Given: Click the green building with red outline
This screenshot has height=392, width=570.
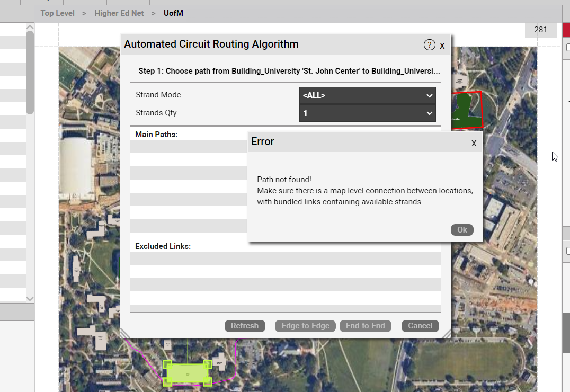Looking at the screenshot, I should point(466,110).
